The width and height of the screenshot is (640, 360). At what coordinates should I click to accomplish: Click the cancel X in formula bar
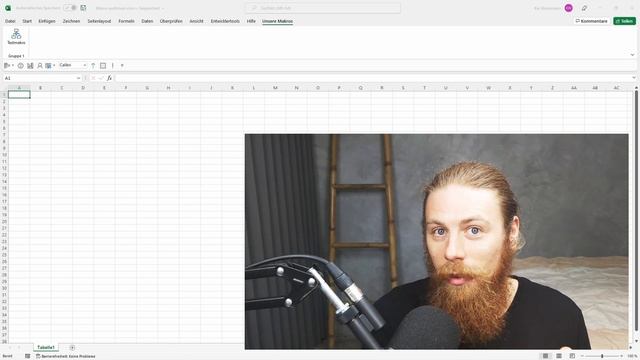[93, 78]
